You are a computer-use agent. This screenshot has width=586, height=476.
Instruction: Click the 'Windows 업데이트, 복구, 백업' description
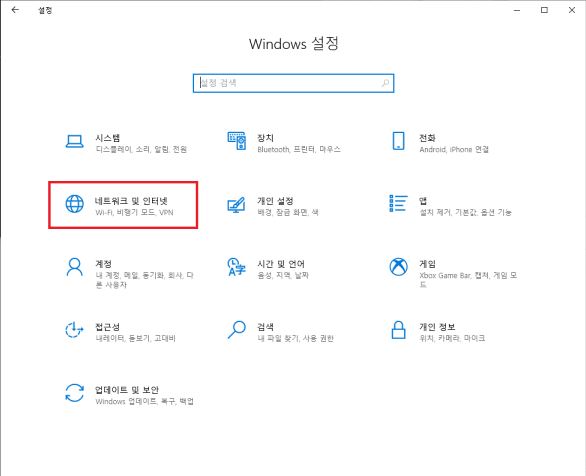pos(145,401)
